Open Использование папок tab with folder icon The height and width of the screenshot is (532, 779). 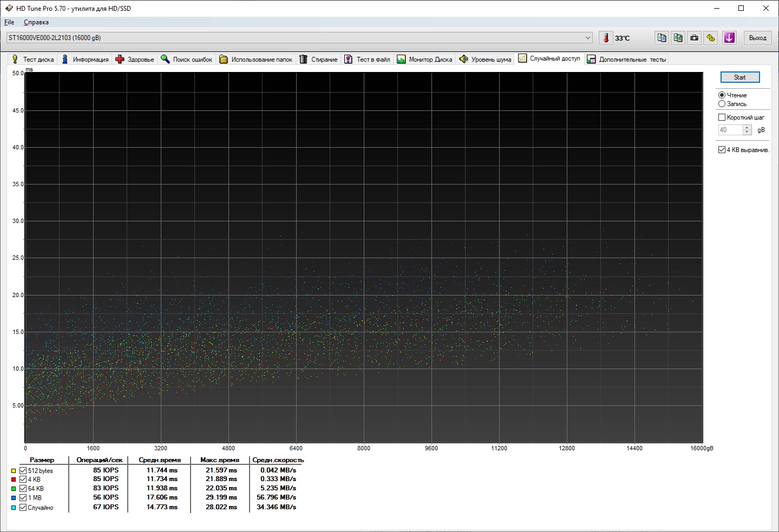(256, 60)
